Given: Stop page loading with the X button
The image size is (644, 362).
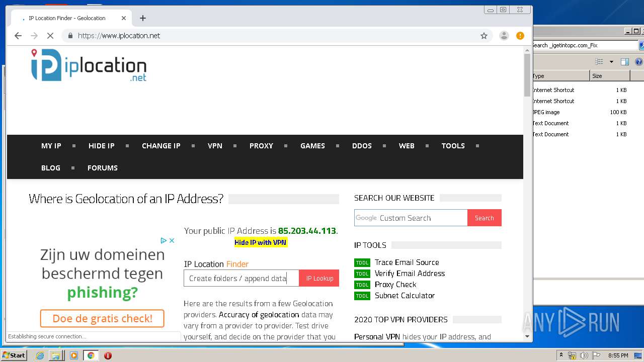Looking at the screenshot, I should (50, 36).
